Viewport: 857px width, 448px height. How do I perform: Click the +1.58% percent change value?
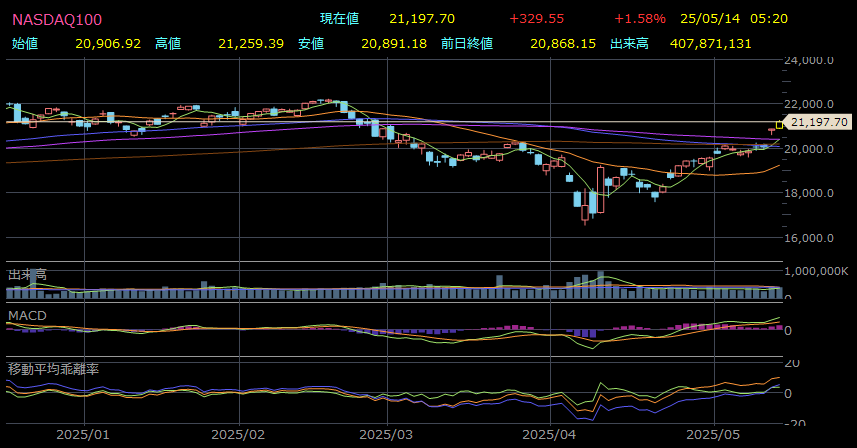(639, 19)
